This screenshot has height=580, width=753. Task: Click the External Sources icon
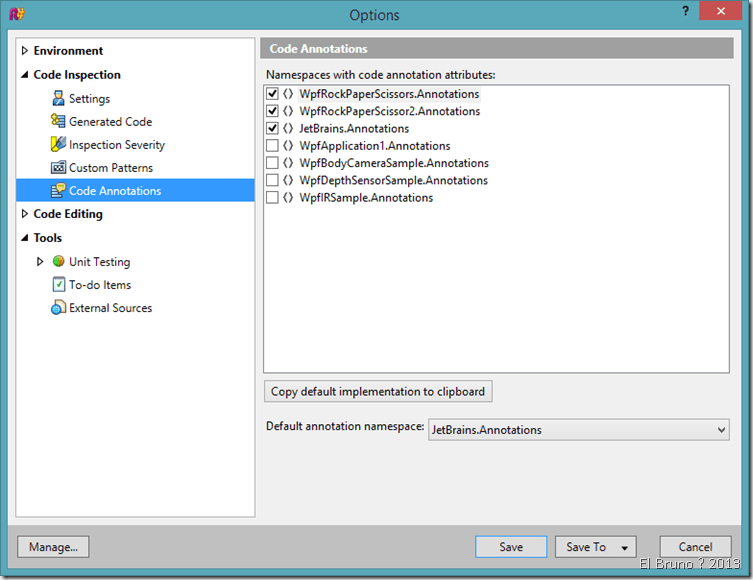(58, 308)
